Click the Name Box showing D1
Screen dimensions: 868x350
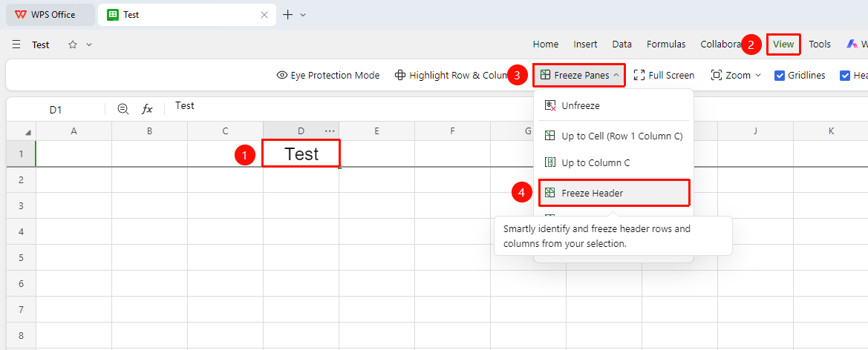(56, 110)
